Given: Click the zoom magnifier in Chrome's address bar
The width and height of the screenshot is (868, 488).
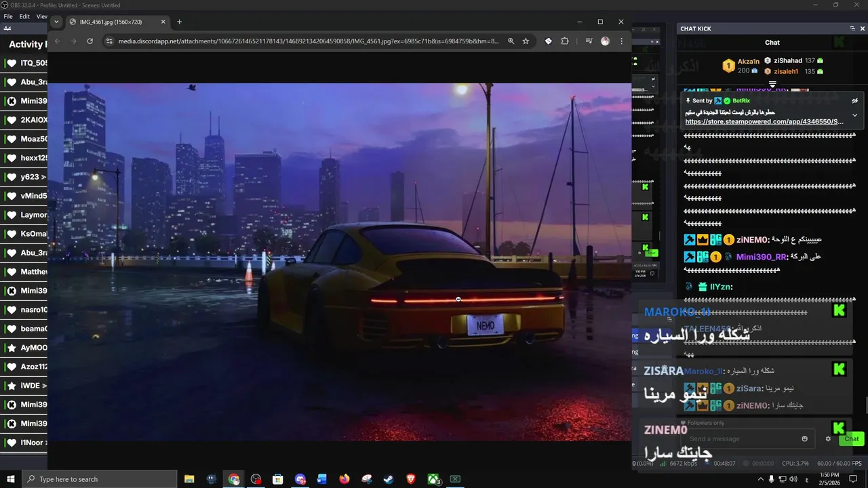Looking at the screenshot, I should [x=511, y=41].
